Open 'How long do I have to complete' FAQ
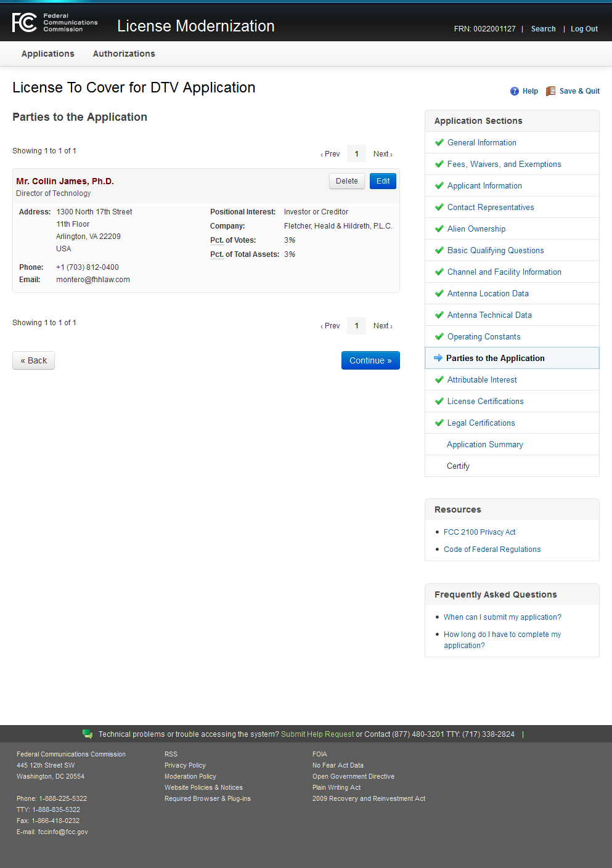 coord(502,639)
